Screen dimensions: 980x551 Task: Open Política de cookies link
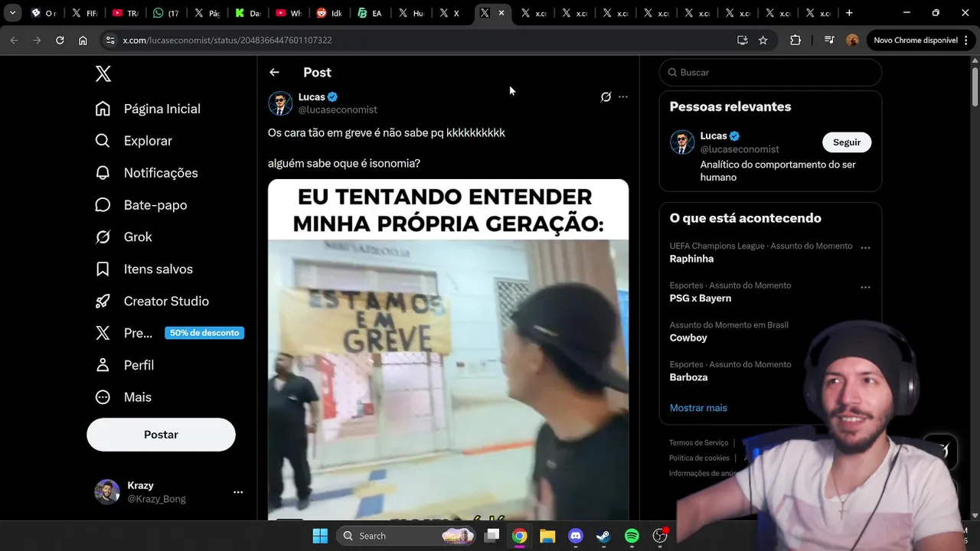[x=699, y=458]
